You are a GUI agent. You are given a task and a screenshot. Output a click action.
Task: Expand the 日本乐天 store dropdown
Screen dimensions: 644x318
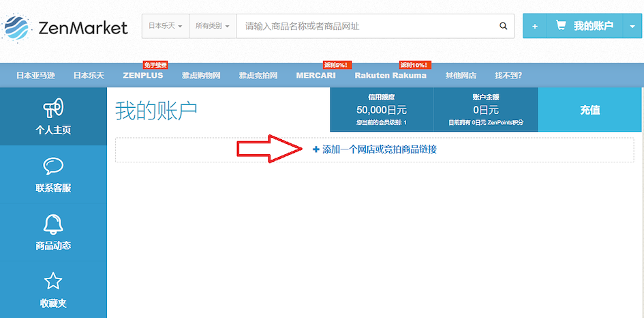point(165,26)
